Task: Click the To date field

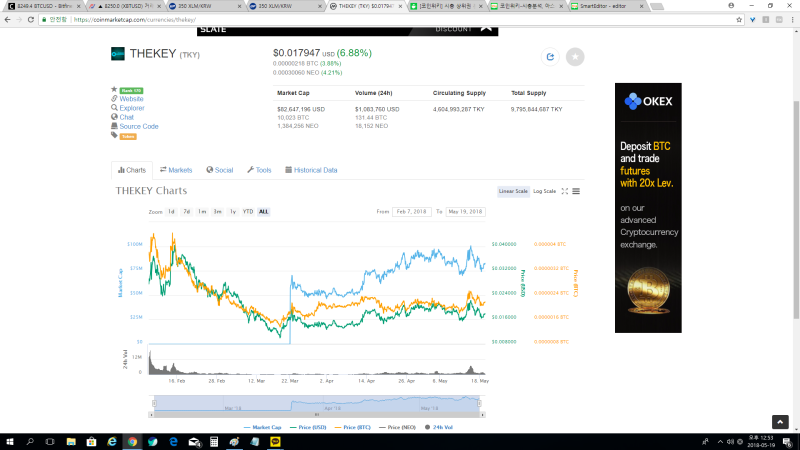Action: pos(465,212)
